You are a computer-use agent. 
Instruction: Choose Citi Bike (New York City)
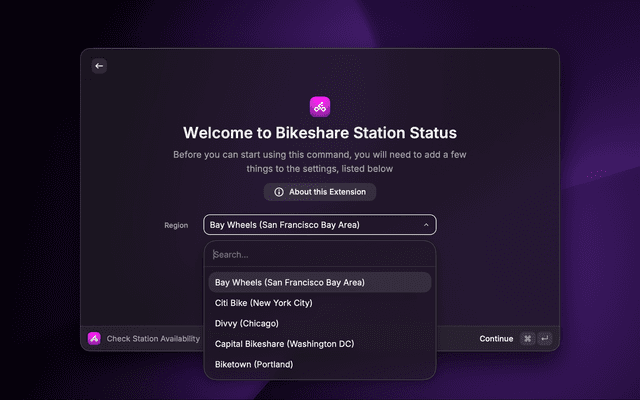[264, 303]
